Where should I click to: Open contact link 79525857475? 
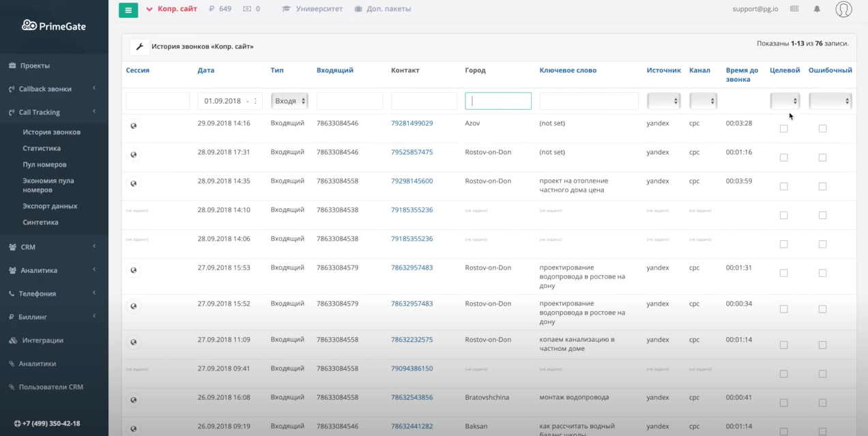[x=411, y=152]
